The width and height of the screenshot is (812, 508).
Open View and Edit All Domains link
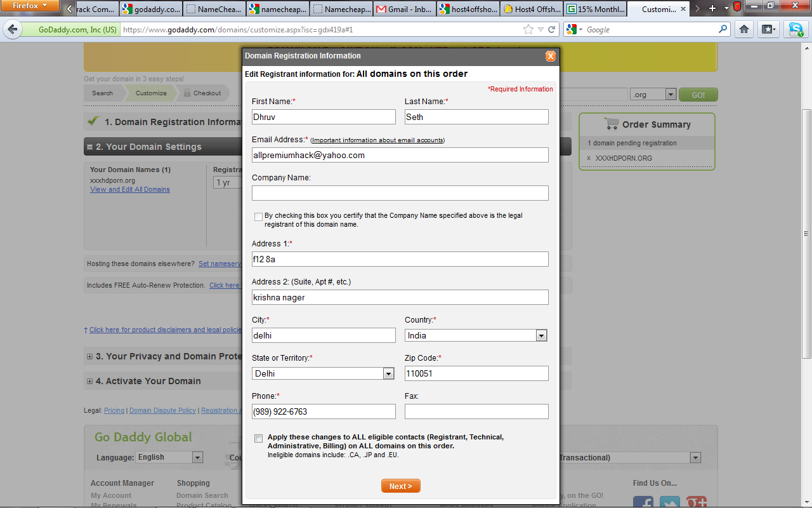click(x=130, y=189)
